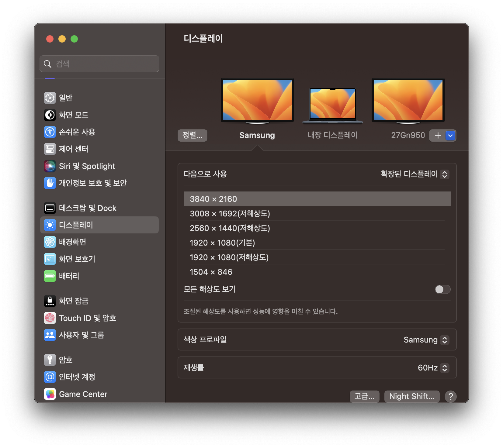Select the Displays sun icon (디스플레이)

[x=50, y=225]
